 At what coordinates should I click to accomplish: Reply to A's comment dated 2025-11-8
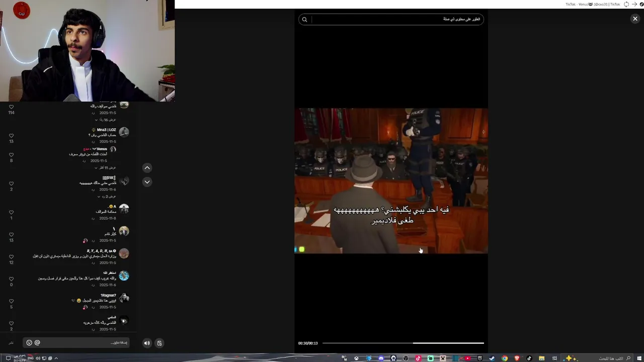point(93,219)
